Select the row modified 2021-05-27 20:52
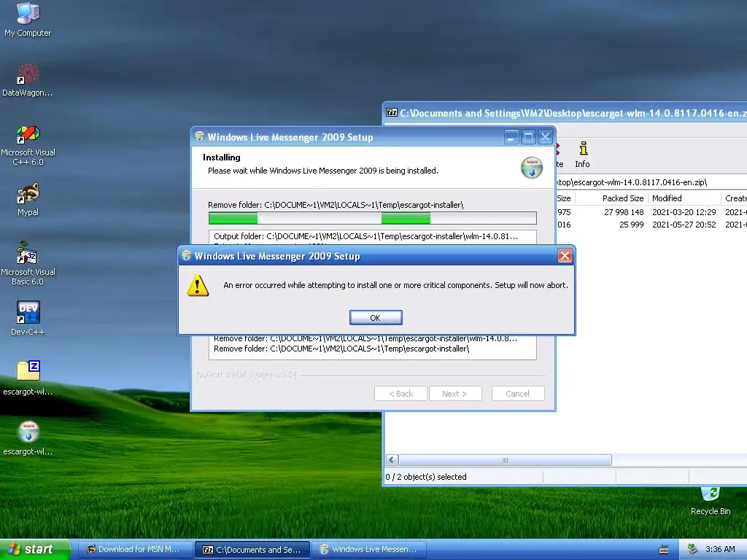Viewport: 747px width, 560px height. (651, 225)
